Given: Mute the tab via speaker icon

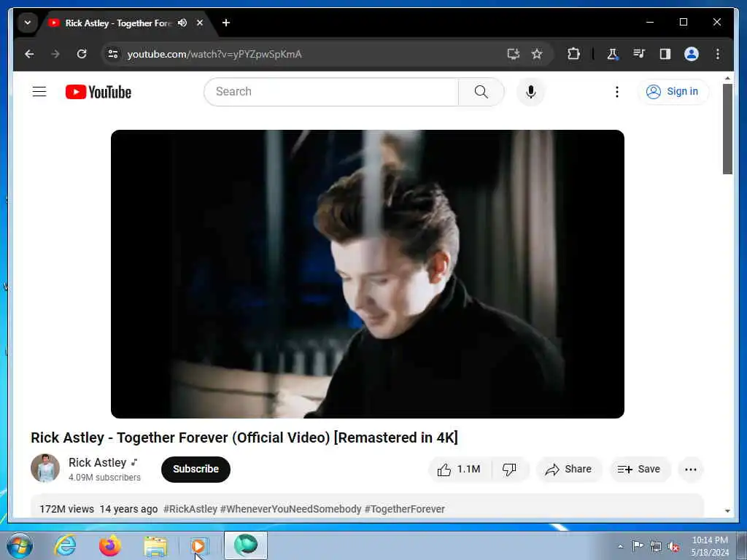Looking at the screenshot, I should (182, 23).
